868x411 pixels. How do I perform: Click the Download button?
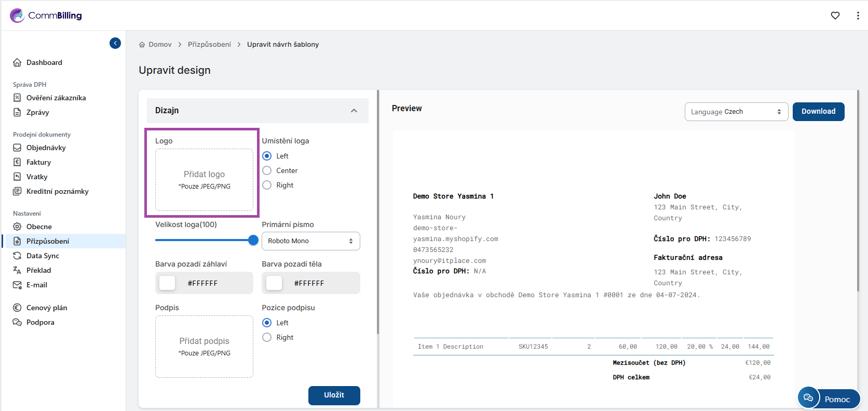[818, 112]
